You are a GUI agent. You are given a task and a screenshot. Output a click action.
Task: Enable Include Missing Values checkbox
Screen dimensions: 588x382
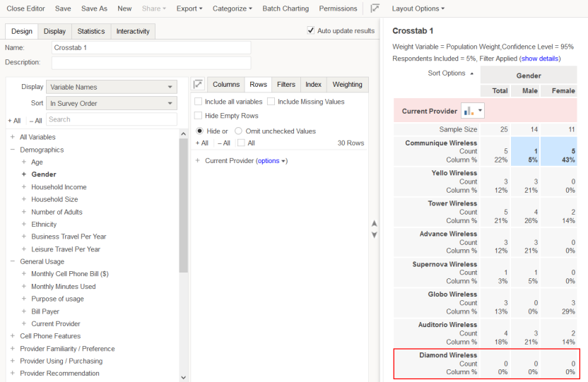[271, 102]
